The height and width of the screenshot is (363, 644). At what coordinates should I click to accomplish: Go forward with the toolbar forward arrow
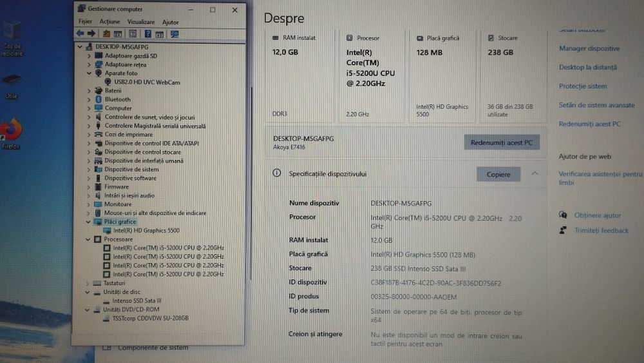(x=91, y=34)
